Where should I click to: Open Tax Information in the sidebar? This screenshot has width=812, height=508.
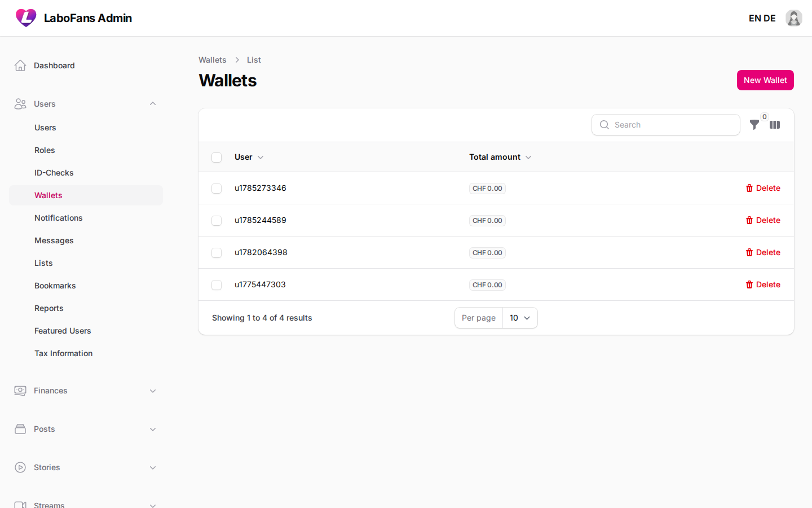pos(86,353)
